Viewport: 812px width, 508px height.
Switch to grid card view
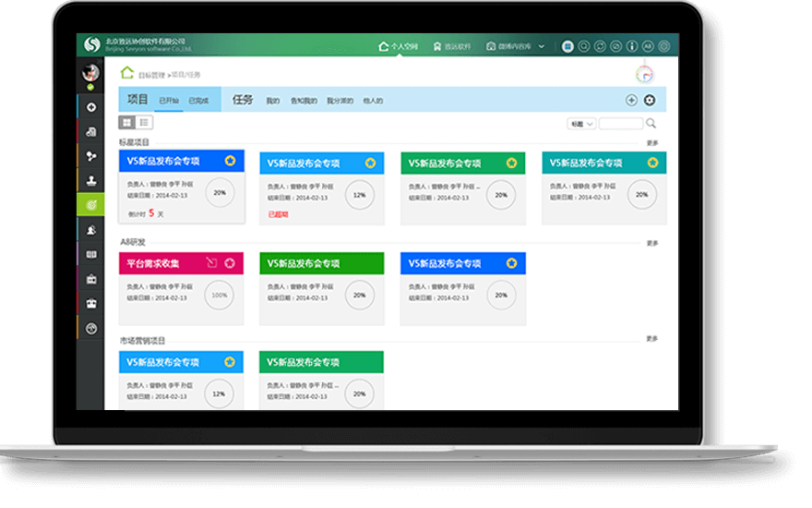[x=127, y=122]
